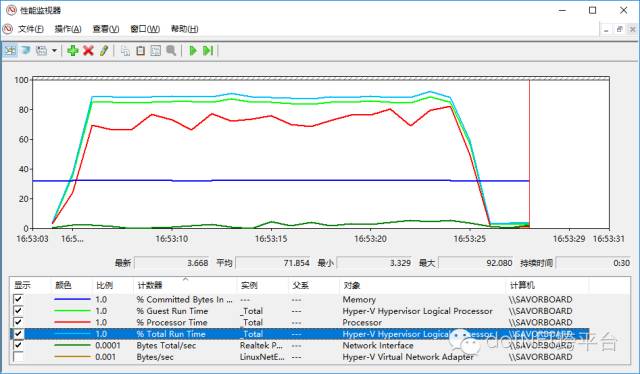Click the orange color line for Bytes/sec
The height and width of the screenshot is (374, 640).
click(72, 357)
